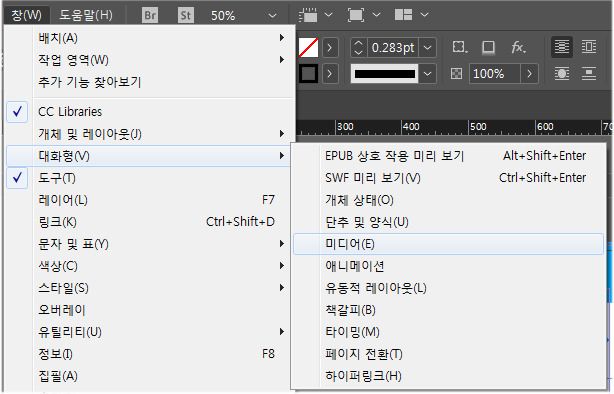Click the view options icon
This screenshot has height=394, width=614.
(308, 15)
